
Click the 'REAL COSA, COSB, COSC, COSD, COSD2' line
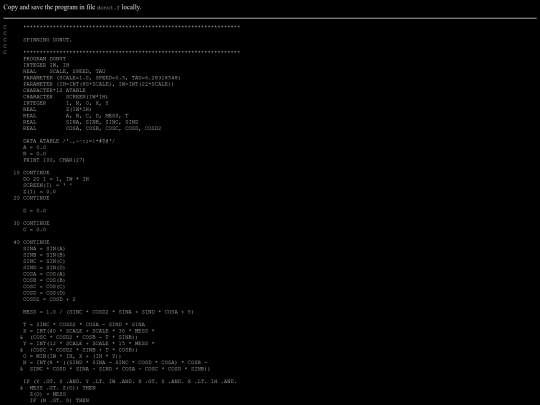[x=92, y=128]
